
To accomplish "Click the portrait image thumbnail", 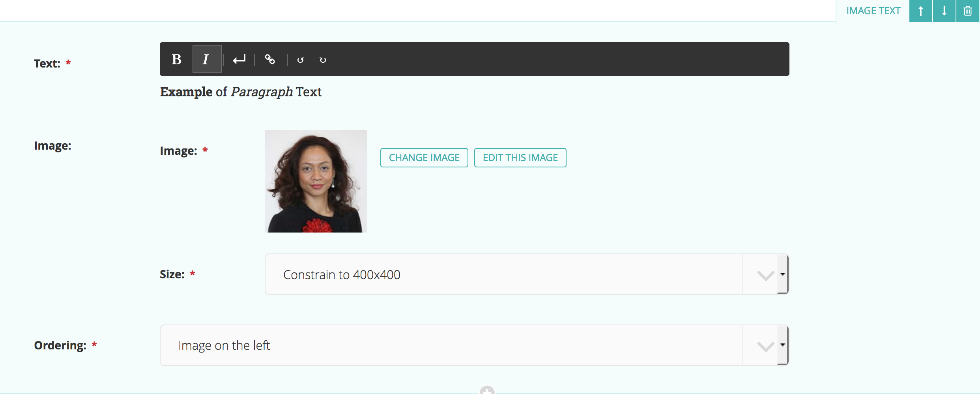I will coord(316,181).
